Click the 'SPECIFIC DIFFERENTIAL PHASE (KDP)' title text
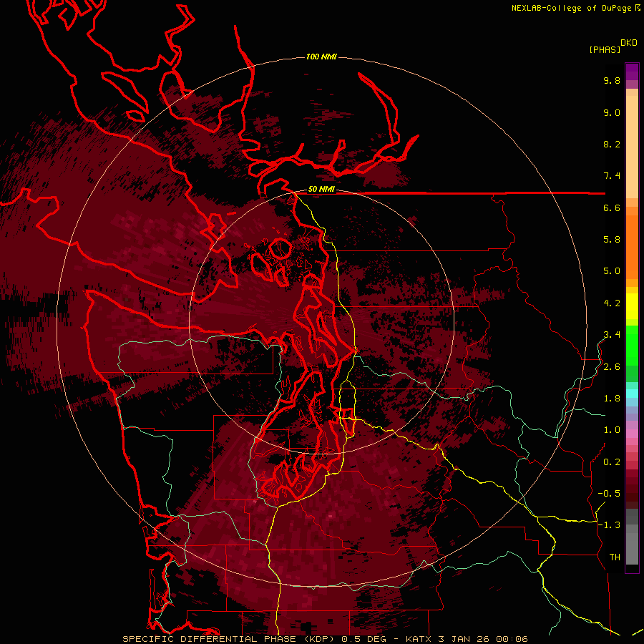This screenshot has height=644, width=644. 230,639
